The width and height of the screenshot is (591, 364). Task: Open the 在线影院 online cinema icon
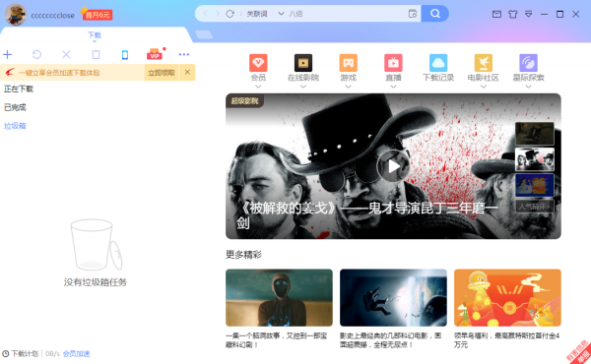[303, 63]
